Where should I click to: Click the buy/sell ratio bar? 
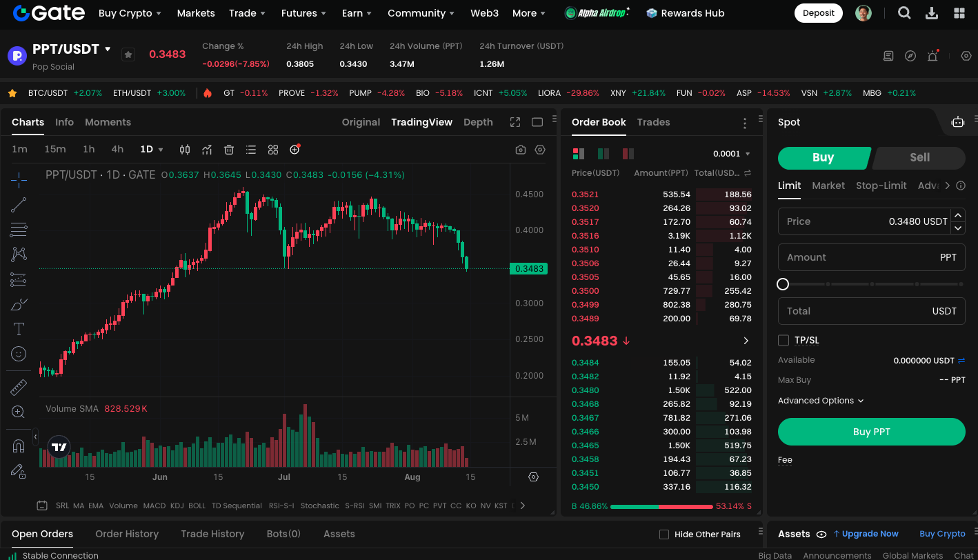(x=661, y=506)
